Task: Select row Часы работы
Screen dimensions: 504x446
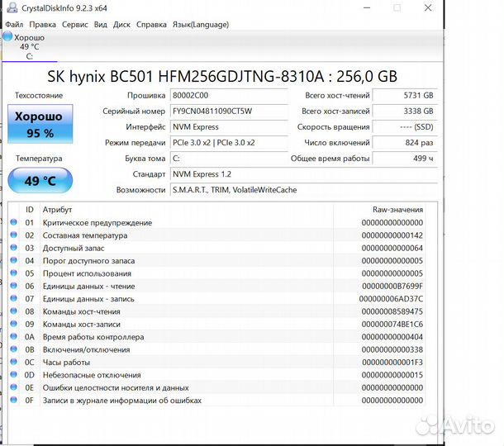Action: click(x=217, y=362)
